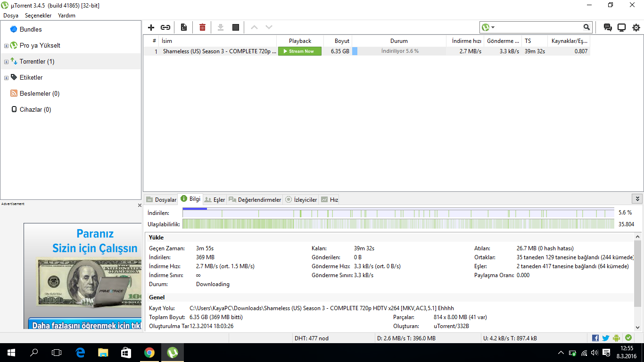Click the Twitter icon in the status bar
The height and width of the screenshot is (362, 644).
click(x=606, y=338)
